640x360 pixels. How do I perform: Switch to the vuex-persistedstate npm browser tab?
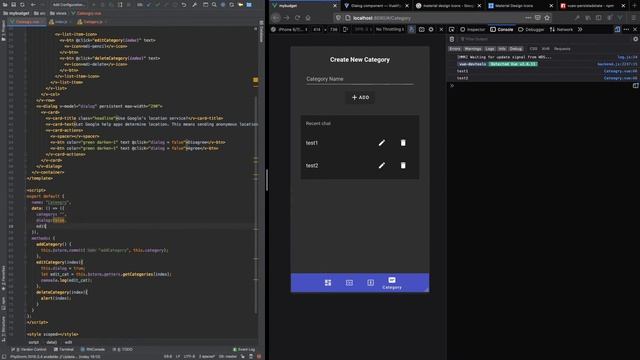592,6
